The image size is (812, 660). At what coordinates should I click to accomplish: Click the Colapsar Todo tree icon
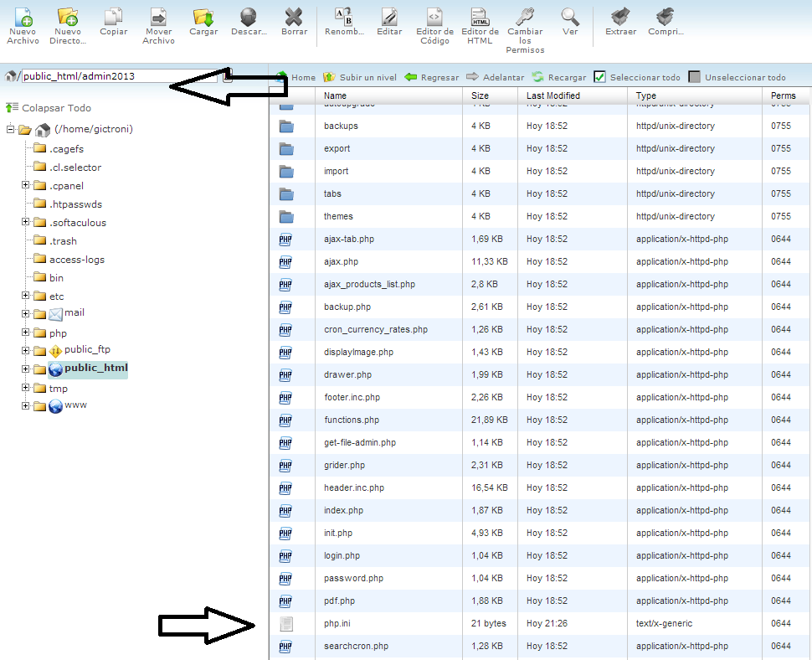(12, 108)
